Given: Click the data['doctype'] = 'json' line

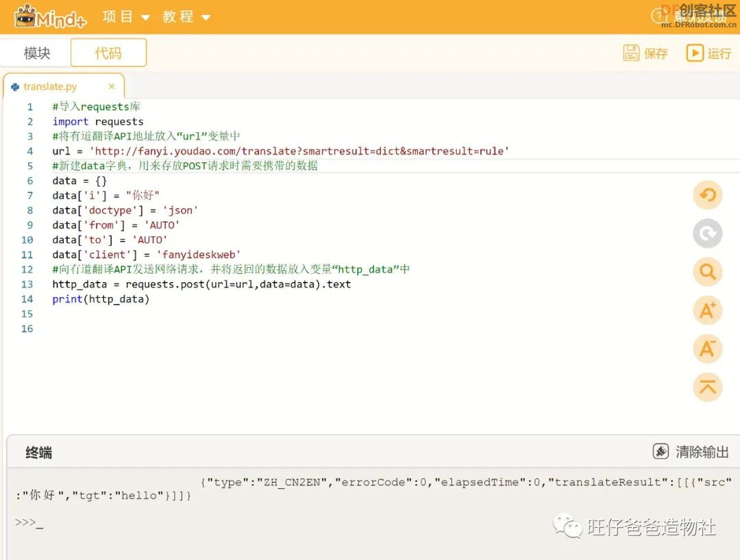Looking at the screenshot, I should 125,210.
